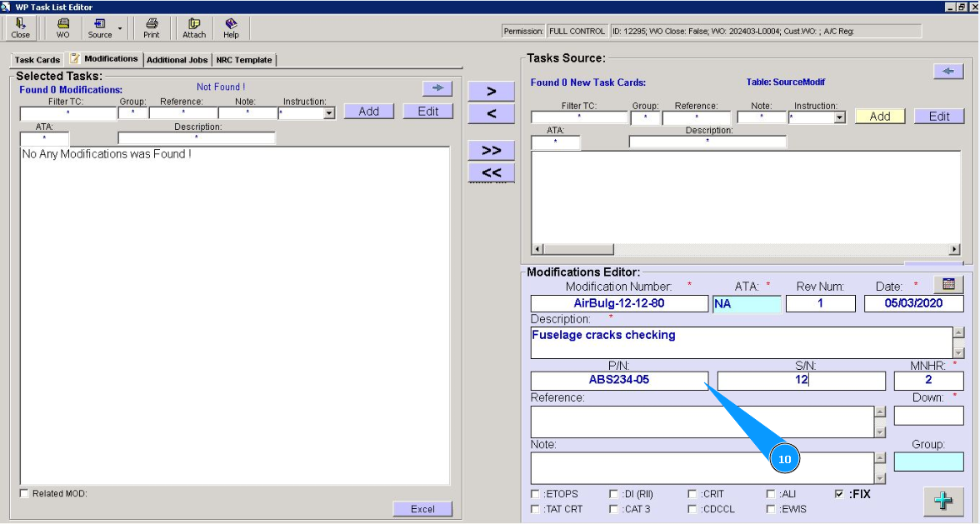
Task: Click the Modification Number input field
Action: (x=618, y=303)
